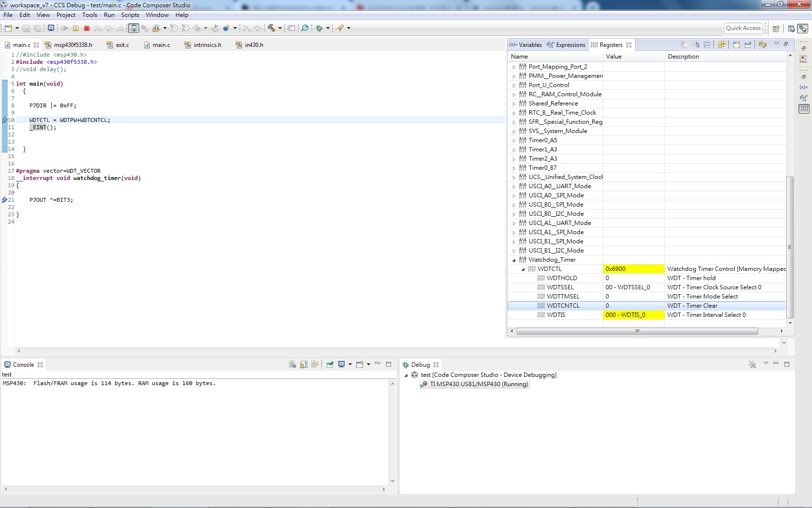
Task: Collapse the WDTCTL register node
Action: (523, 269)
